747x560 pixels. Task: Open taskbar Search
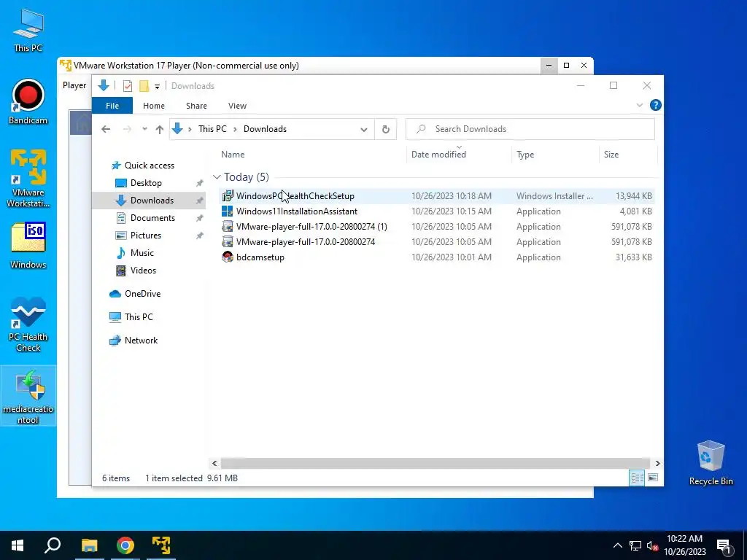(53, 545)
